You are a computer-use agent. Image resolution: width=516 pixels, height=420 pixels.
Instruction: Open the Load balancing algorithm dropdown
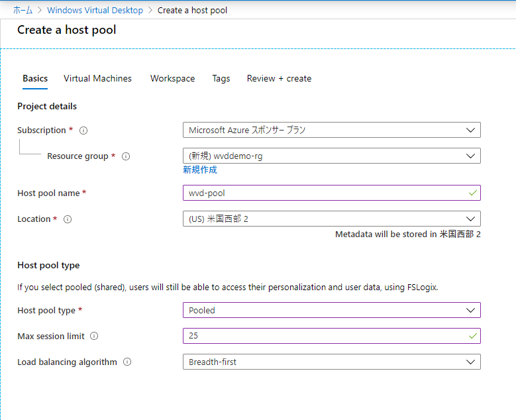[x=331, y=362]
